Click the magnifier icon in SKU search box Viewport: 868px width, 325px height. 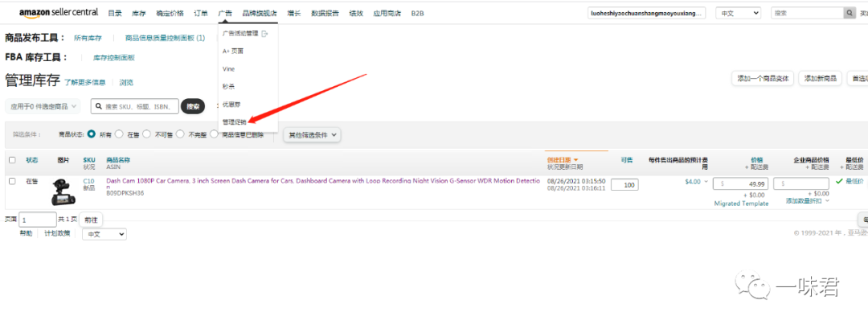pyautogui.click(x=99, y=106)
